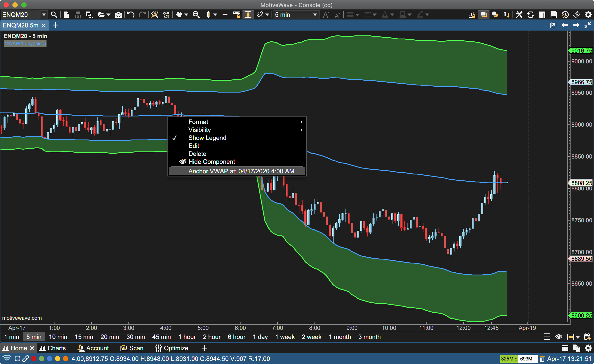Switch to the Charts tab

52,348
